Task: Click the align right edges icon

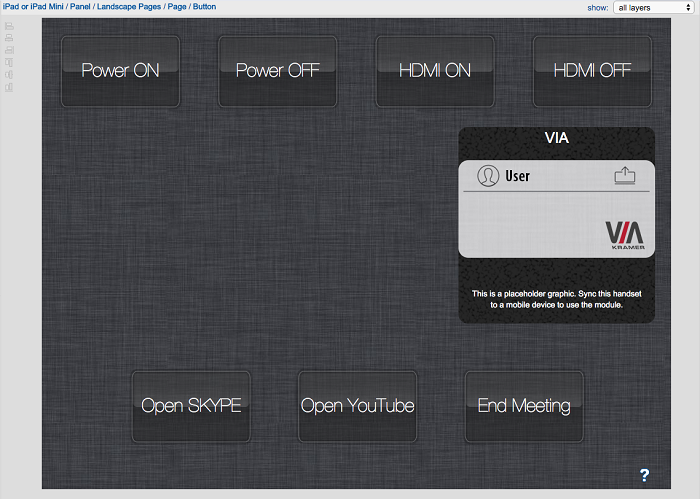Action: (x=9, y=50)
